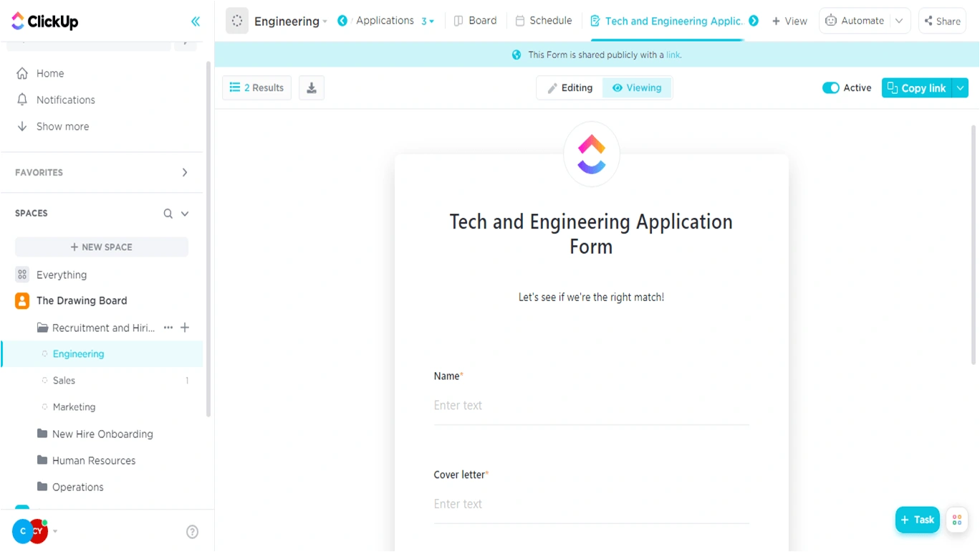Click the ClickUp logo
Image resolution: width=980 pixels, height=552 pixels.
[45, 22]
